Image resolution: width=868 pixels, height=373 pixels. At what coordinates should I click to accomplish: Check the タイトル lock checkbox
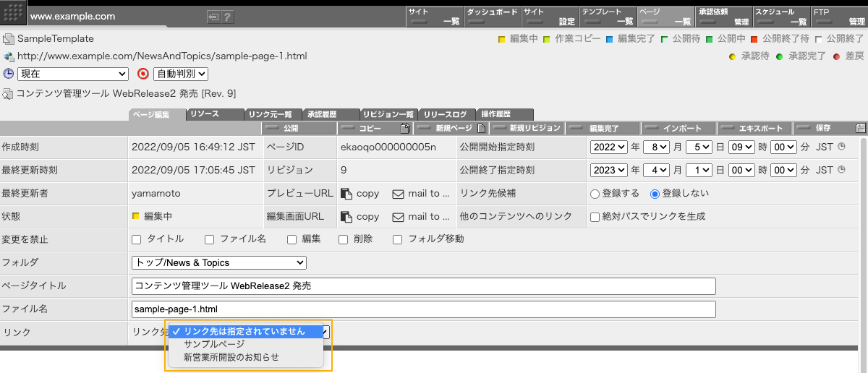pyautogui.click(x=137, y=239)
